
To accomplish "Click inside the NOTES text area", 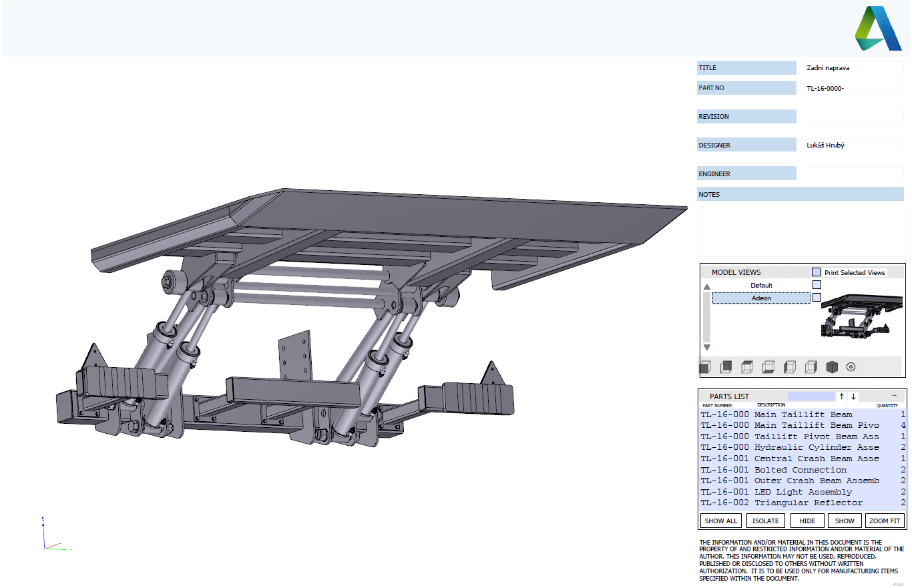I will tap(803, 231).
